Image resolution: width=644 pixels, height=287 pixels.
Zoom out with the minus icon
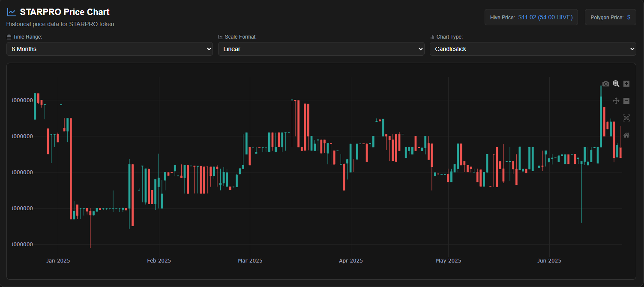(x=626, y=101)
